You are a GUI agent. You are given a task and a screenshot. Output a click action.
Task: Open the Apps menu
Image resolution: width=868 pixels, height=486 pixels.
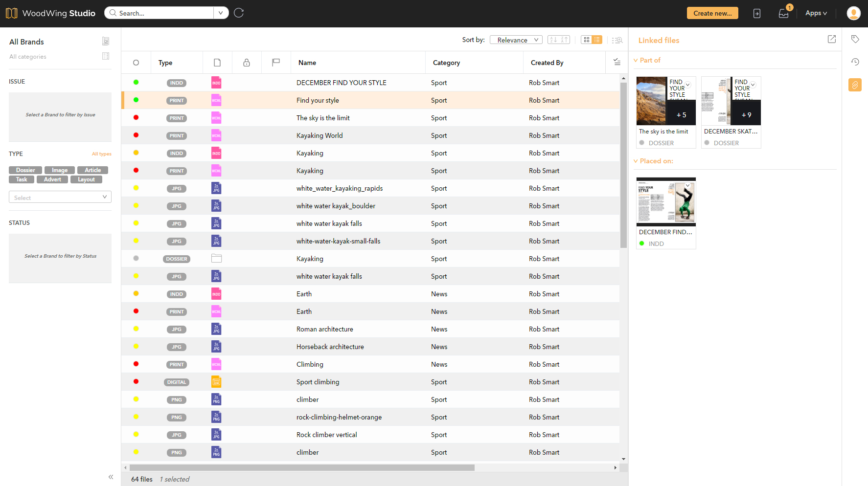(816, 13)
